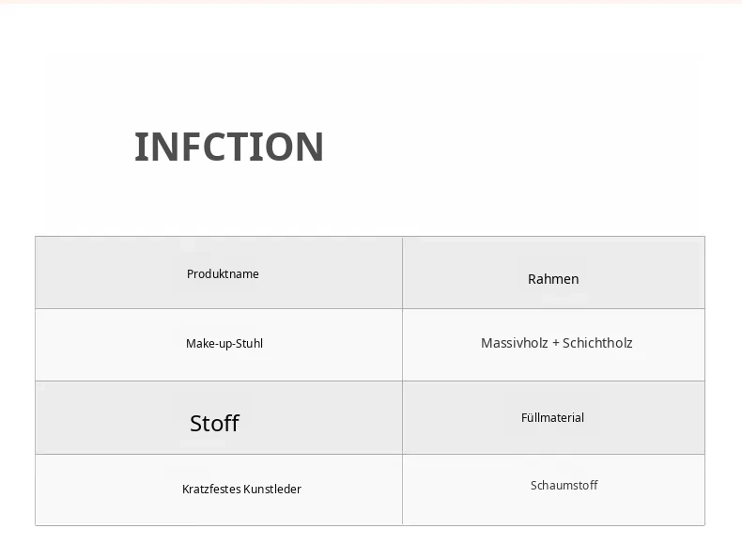Select the Rahmen header cell
Image resolution: width=742 pixels, height=560 pixels.
tap(553, 272)
